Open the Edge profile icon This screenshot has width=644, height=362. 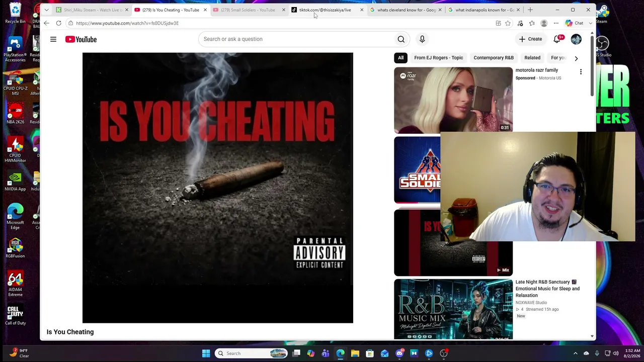coord(544,23)
